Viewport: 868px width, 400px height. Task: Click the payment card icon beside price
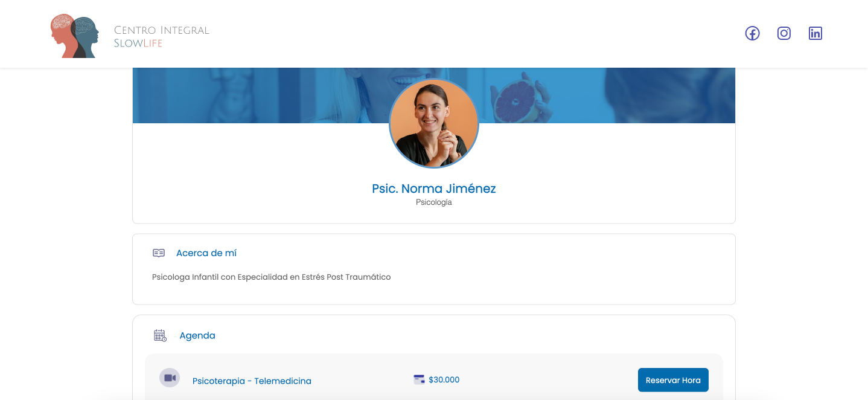pos(419,379)
